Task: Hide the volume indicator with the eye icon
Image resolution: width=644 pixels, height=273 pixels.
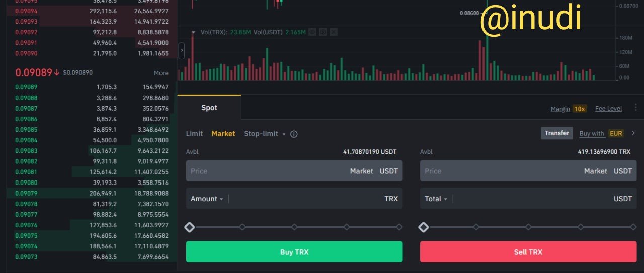Action: pos(312,32)
